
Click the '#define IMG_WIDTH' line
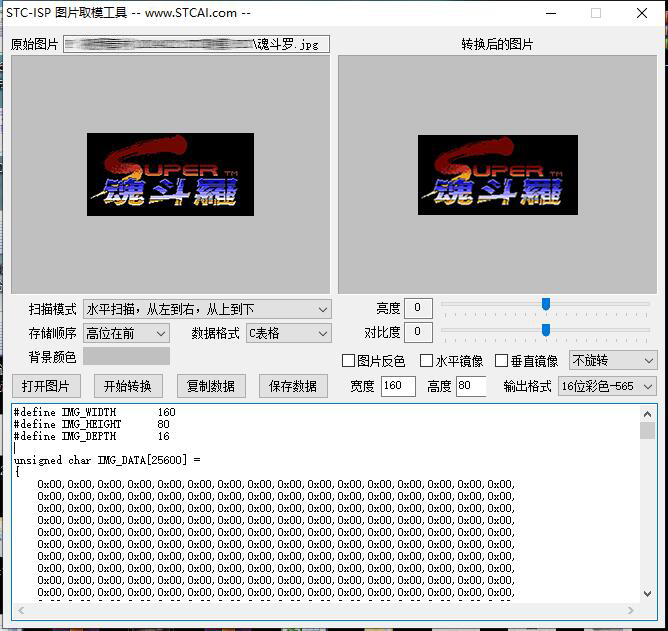tap(95, 412)
